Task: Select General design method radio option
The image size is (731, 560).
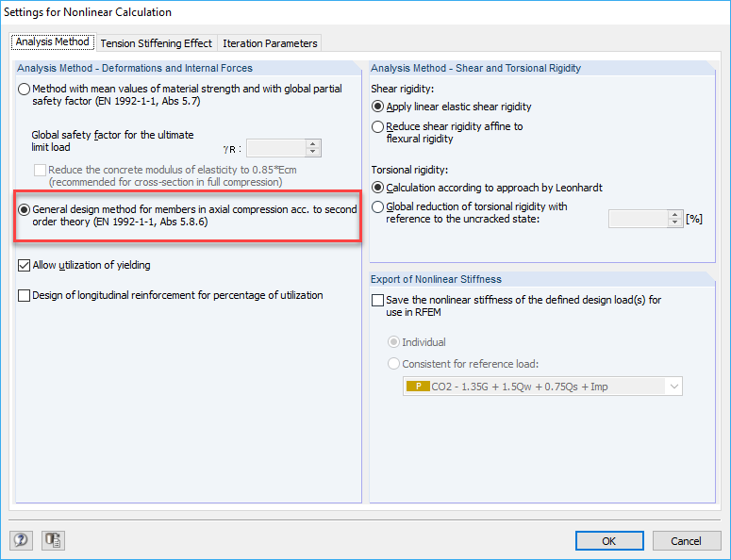Action: coord(25,209)
